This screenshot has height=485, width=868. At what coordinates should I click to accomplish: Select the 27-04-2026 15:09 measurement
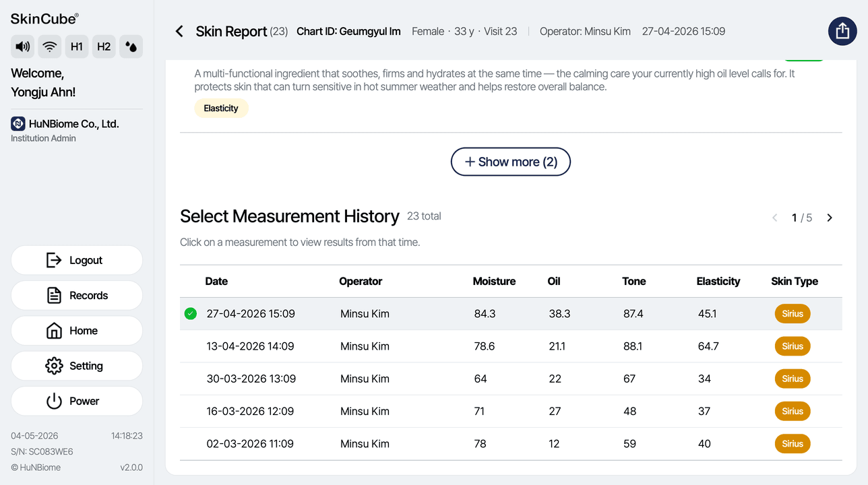click(511, 314)
